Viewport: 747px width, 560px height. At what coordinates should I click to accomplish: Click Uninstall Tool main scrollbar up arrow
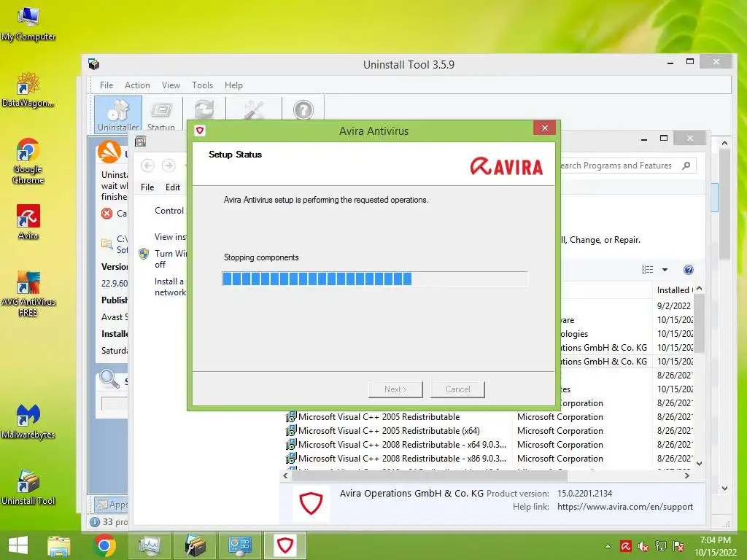[724, 143]
